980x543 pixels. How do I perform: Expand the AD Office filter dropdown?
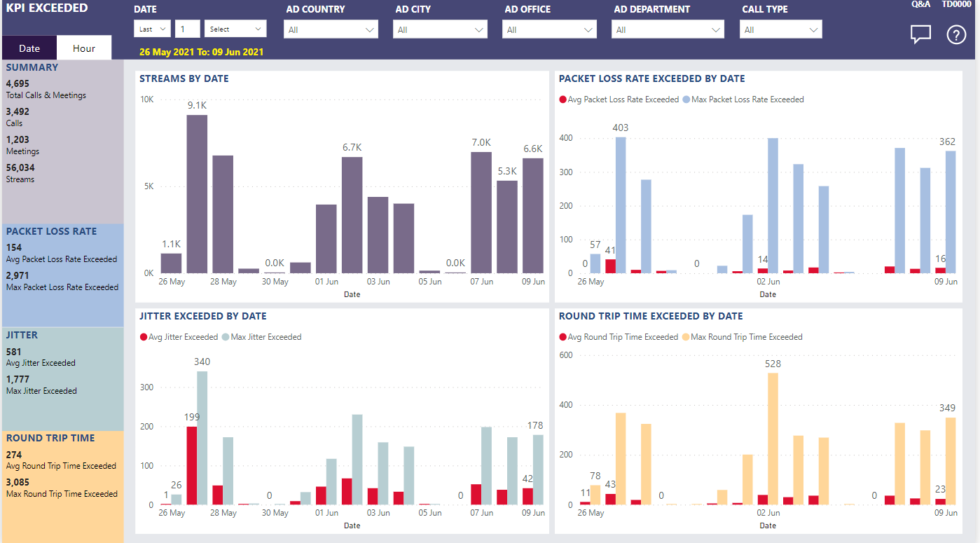pos(549,29)
